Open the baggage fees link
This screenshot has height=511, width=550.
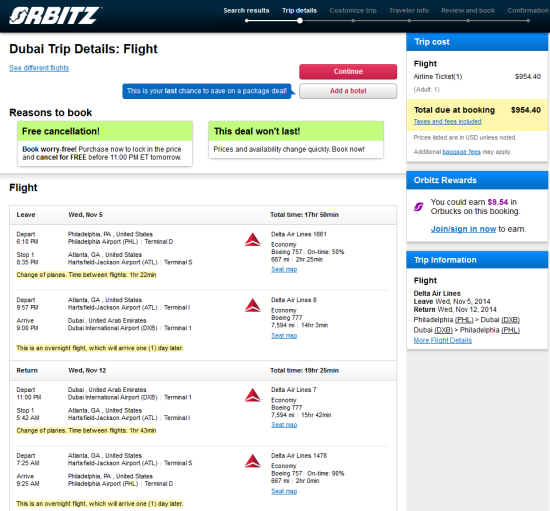(461, 152)
